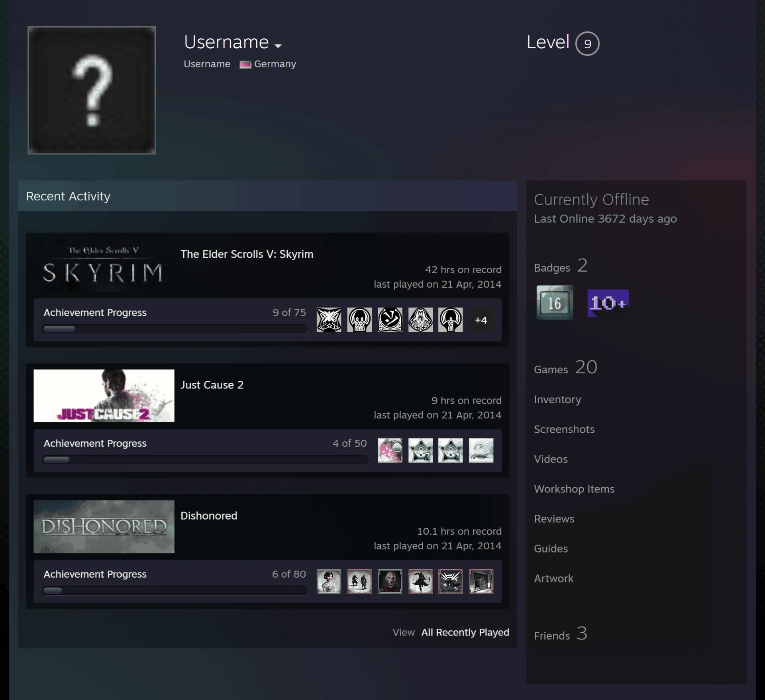765x700 pixels.
Task: Open the Just Cause 2 game banner
Action: (104, 396)
